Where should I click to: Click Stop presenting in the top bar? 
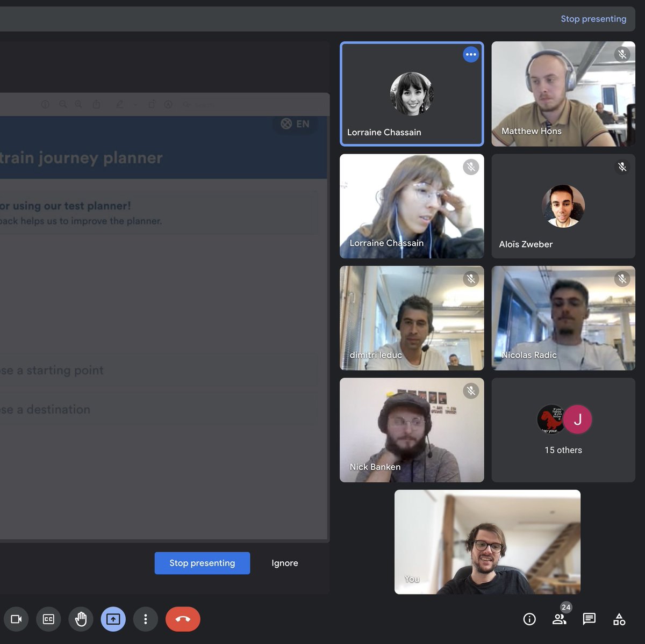pyautogui.click(x=593, y=18)
